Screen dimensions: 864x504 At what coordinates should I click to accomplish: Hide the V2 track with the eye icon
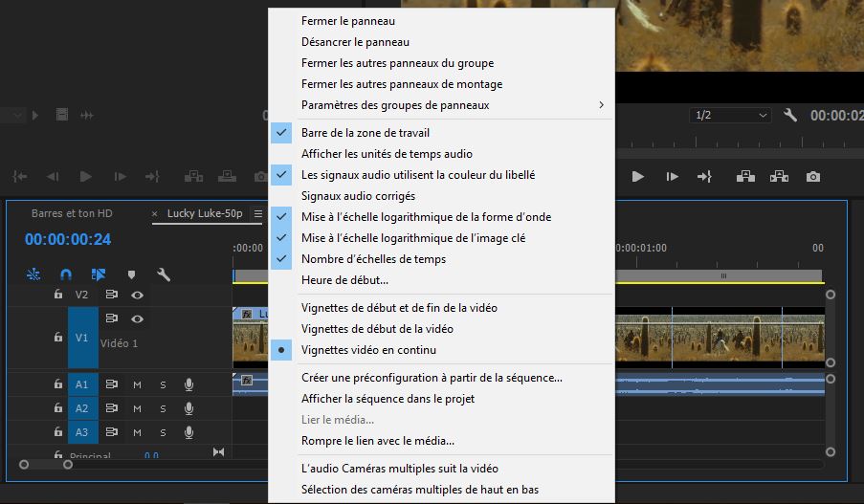[138, 295]
